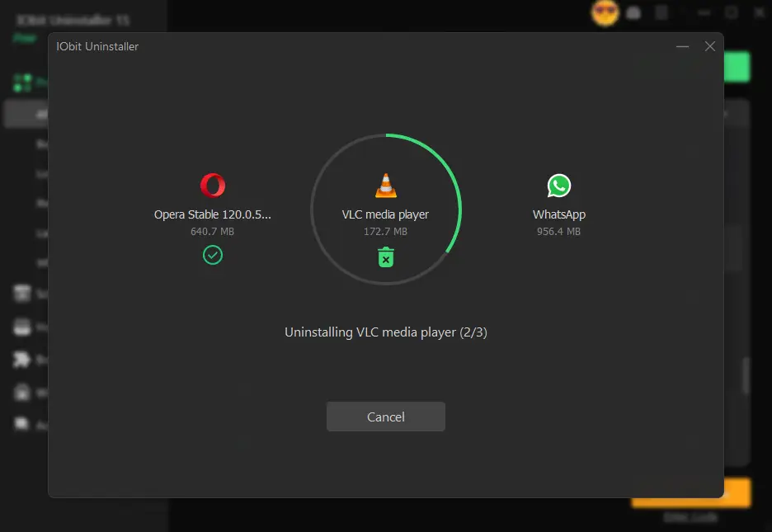Select the 'WhatsApp' name label
The width and height of the screenshot is (772, 532).
pos(559,214)
